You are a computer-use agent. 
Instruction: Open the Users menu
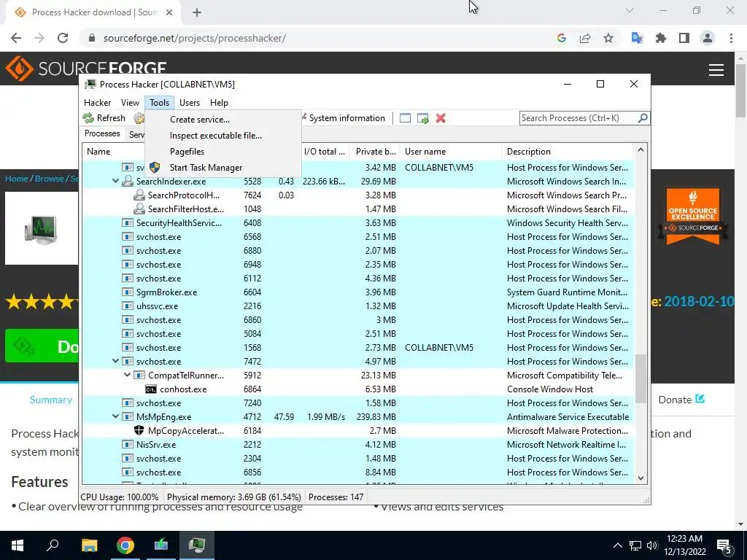point(190,102)
